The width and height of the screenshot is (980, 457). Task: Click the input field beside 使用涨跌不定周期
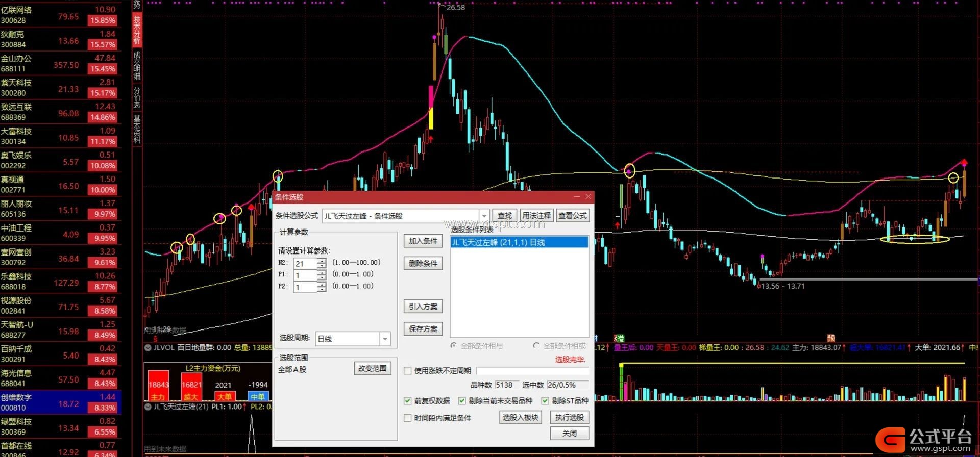[532, 371]
